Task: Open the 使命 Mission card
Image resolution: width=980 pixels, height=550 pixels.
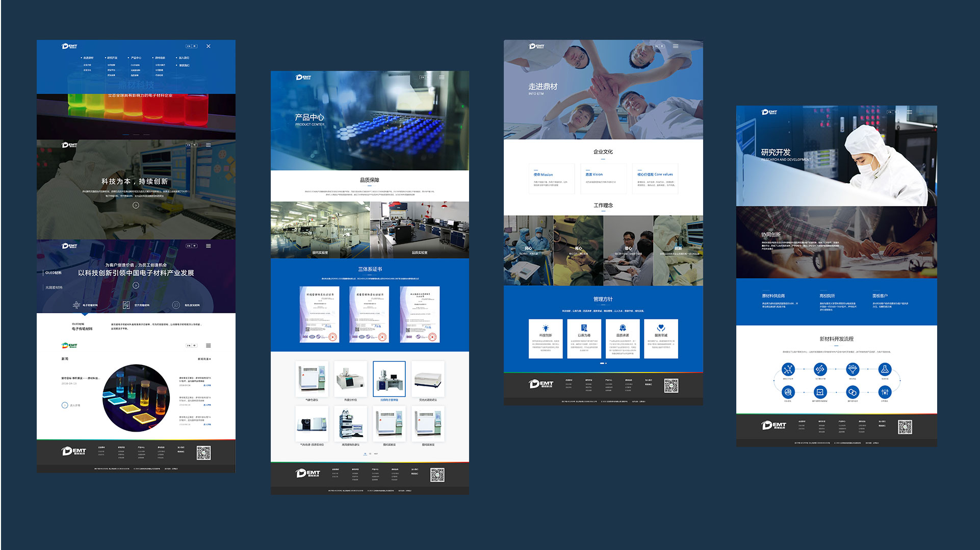Action: point(552,179)
